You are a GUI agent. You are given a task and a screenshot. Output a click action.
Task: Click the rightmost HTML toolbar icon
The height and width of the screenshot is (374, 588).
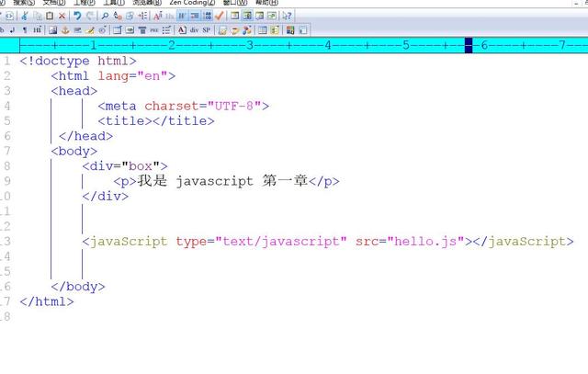[x=303, y=30]
